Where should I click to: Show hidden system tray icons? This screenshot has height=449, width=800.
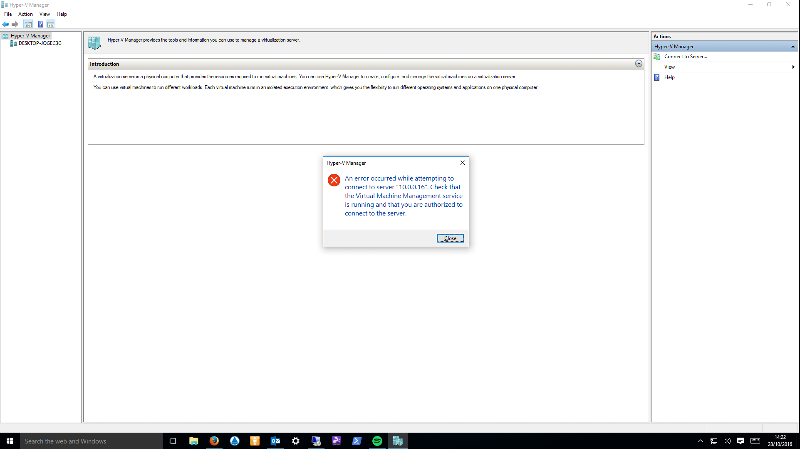700,441
